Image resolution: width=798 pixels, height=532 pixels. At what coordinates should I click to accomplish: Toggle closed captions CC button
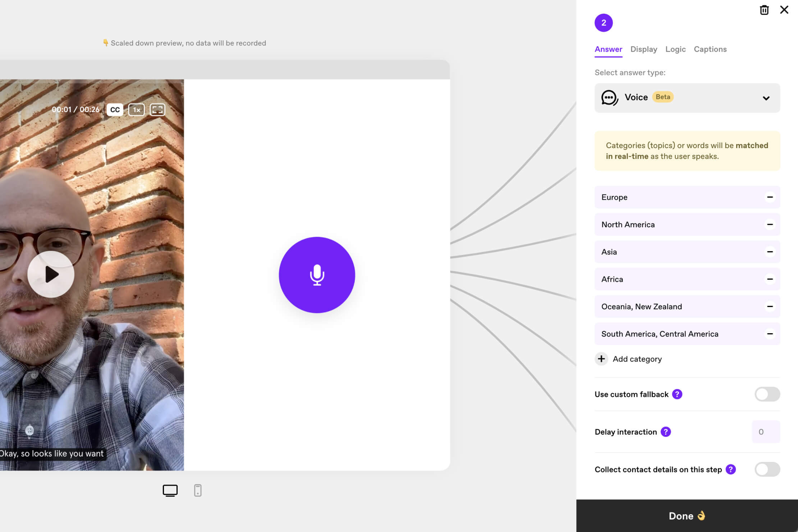click(x=115, y=110)
